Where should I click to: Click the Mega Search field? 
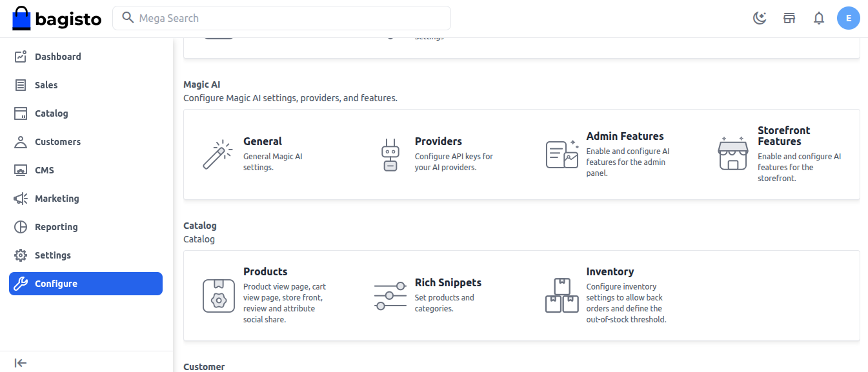point(281,18)
